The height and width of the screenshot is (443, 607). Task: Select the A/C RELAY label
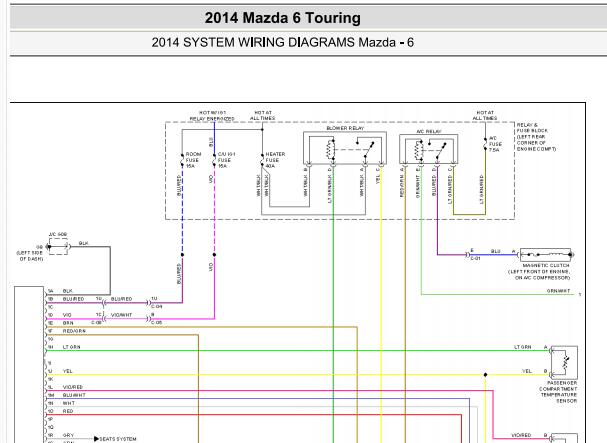(x=429, y=132)
